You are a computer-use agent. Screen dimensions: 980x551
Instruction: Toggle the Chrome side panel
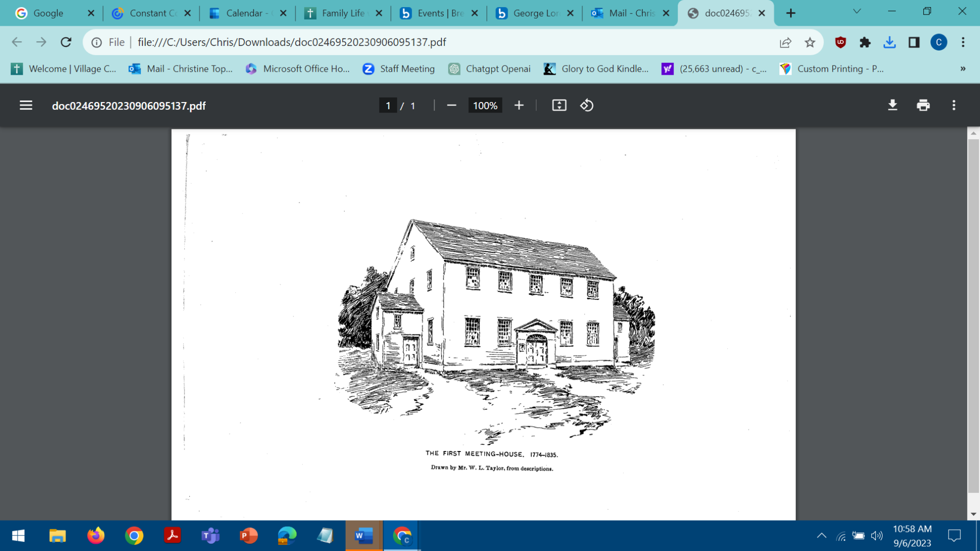tap(914, 42)
